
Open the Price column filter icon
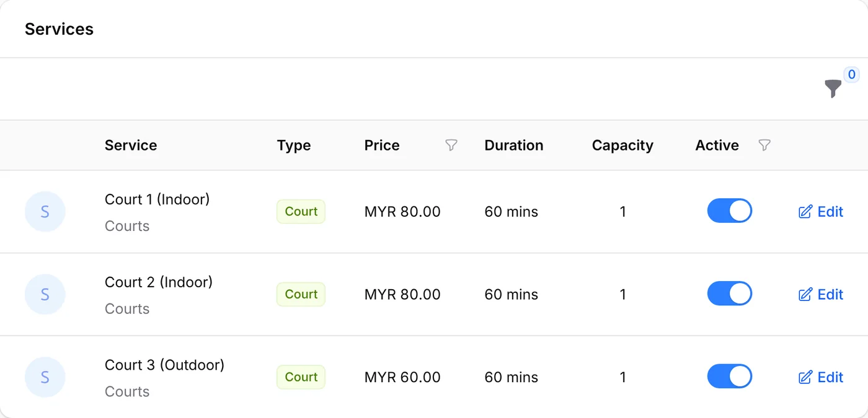[x=451, y=146]
